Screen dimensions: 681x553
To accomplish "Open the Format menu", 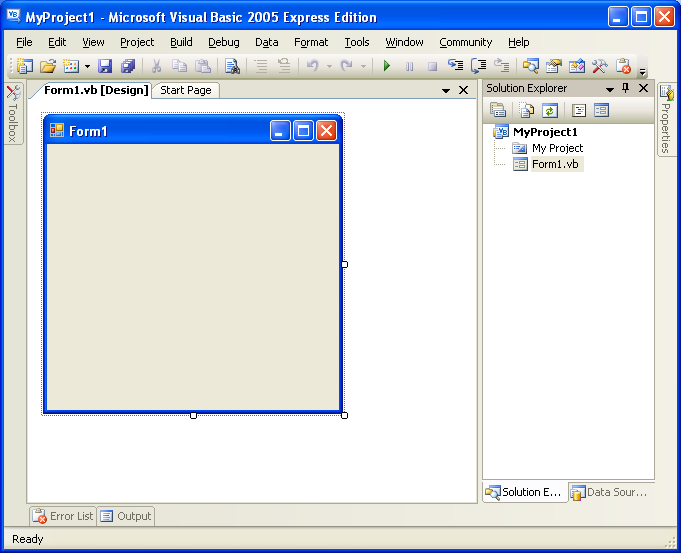I will 311,42.
